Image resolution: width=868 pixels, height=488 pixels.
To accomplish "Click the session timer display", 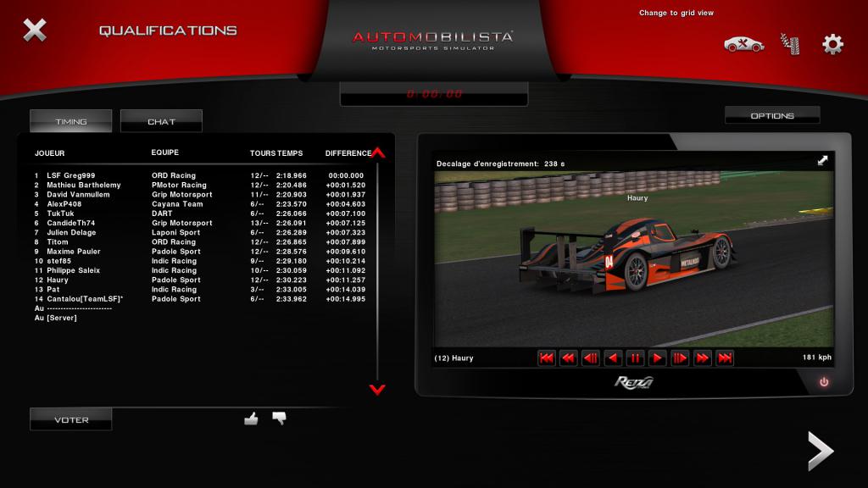I will point(434,94).
